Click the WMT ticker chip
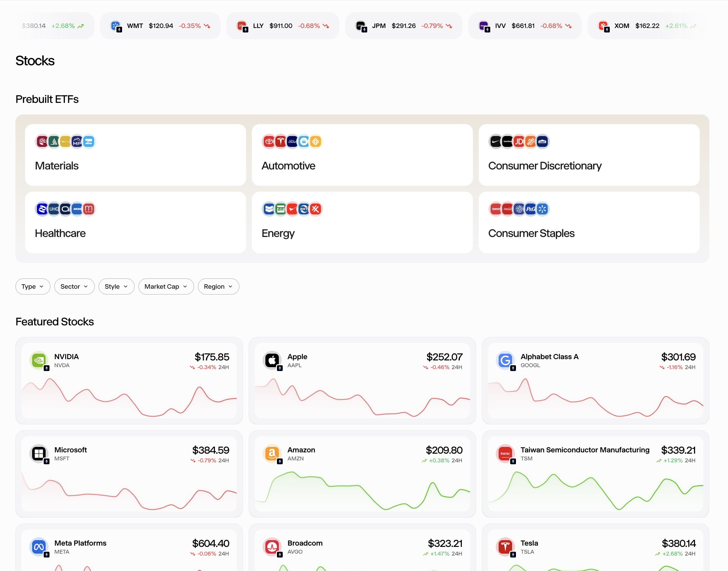The height and width of the screenshot is (571, 728). click(160, 26)
